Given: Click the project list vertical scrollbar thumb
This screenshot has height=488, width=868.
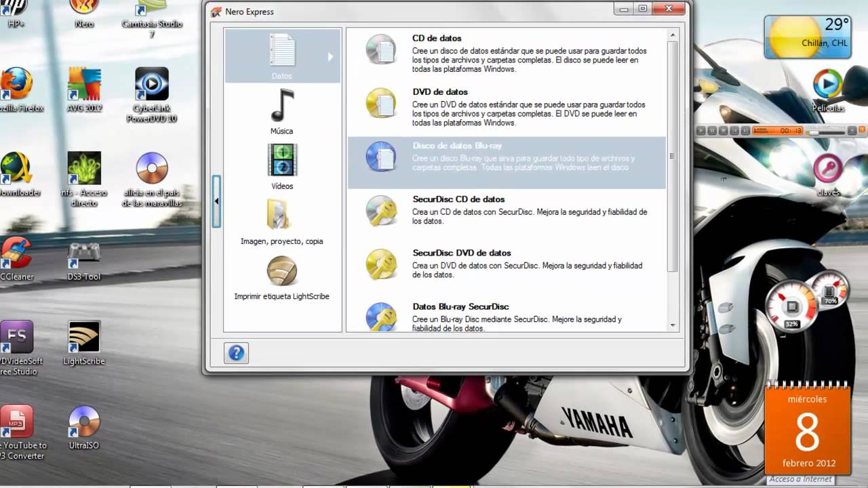Looking at the screenshot, I should 673,156.
